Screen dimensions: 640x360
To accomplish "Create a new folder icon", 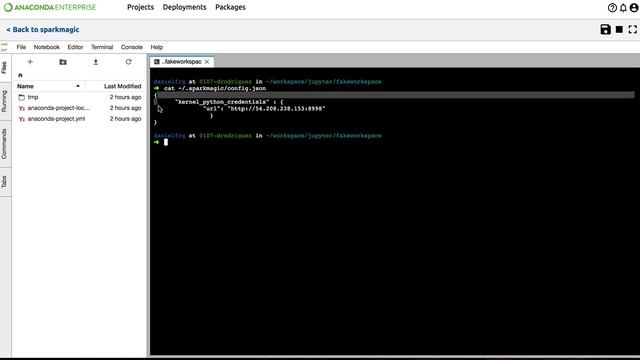I will coord(63,62).
